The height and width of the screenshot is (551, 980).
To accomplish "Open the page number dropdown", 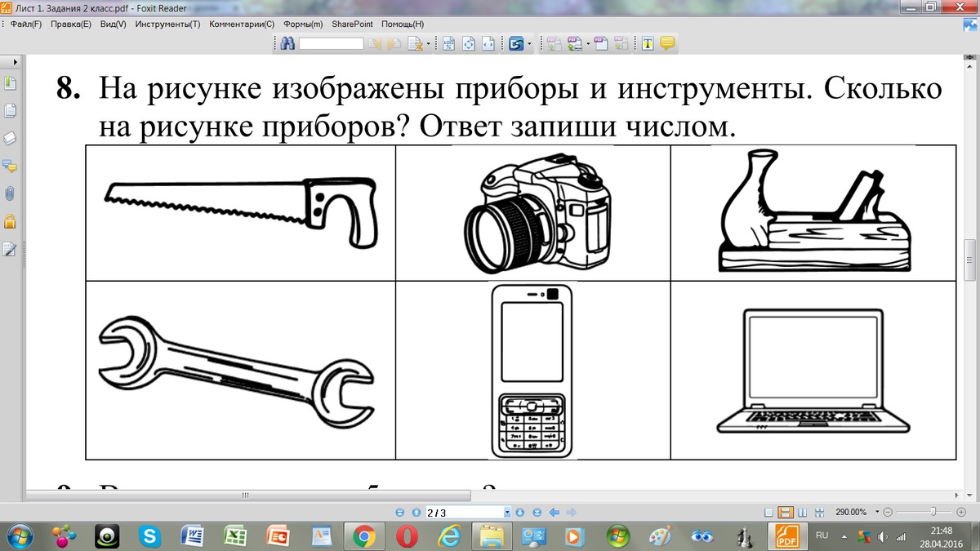I will [507, 512].
